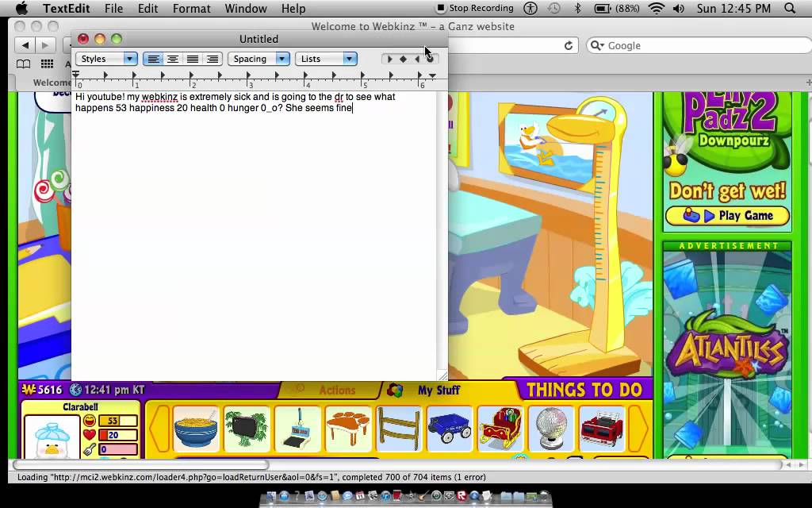Select the orange paw-shaped table item
Image resolution: width=812 pixels, height=508 pixels.
348,428
